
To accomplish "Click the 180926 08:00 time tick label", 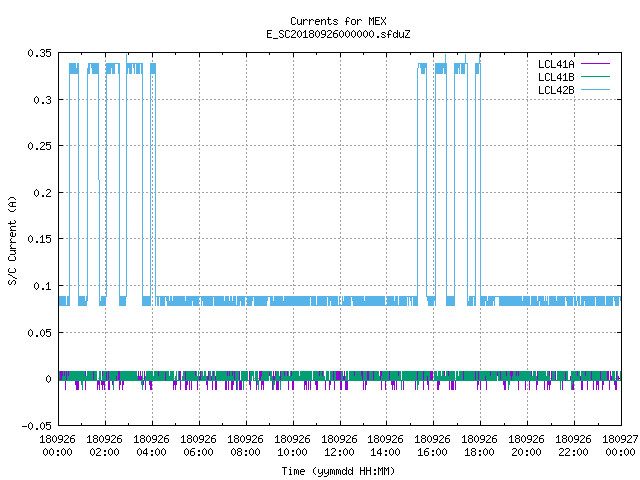I will coord(245,446).
